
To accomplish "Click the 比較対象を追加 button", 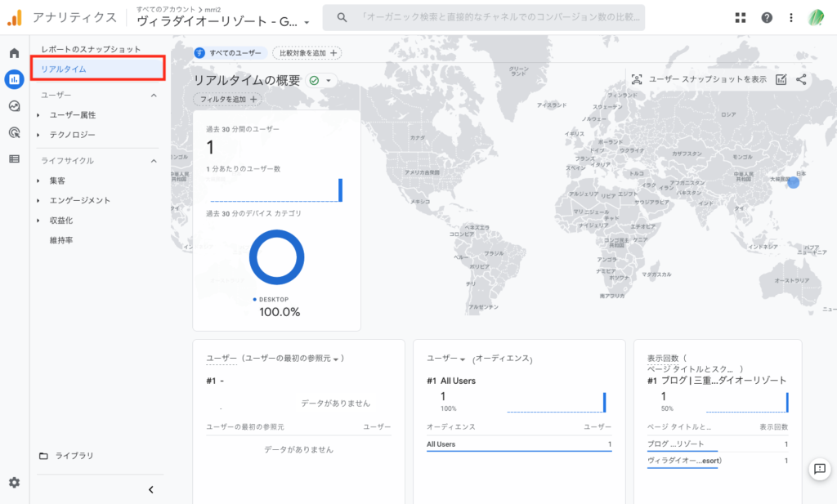I will tap(307, 53).
